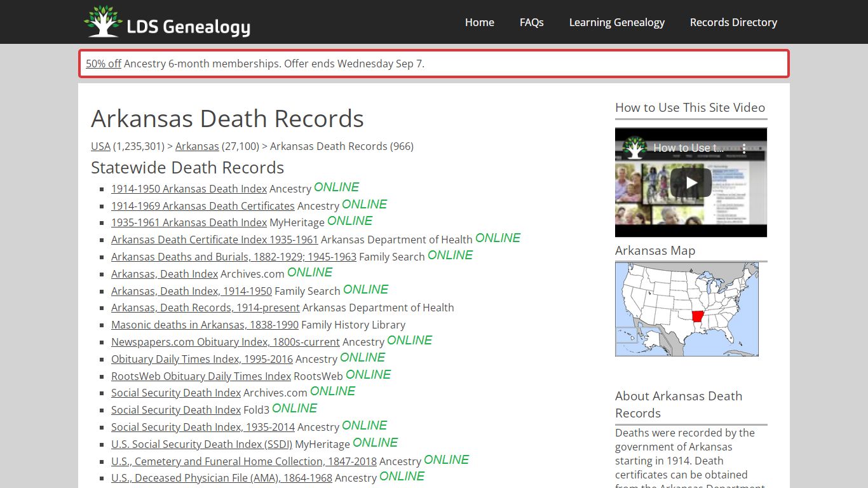The image size is (868, 488).
Task: Open Arkansas, Death Index Archives.com link
Action: [165, 274]
